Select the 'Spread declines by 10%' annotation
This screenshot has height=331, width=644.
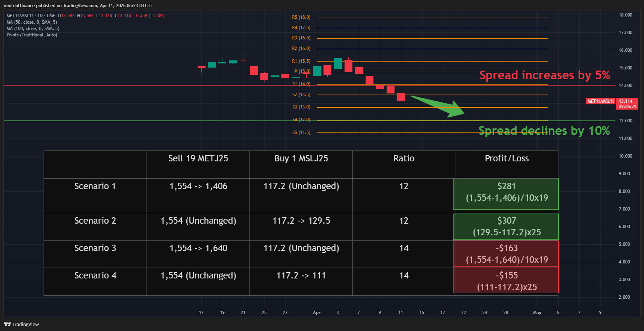tap(544, 131)
